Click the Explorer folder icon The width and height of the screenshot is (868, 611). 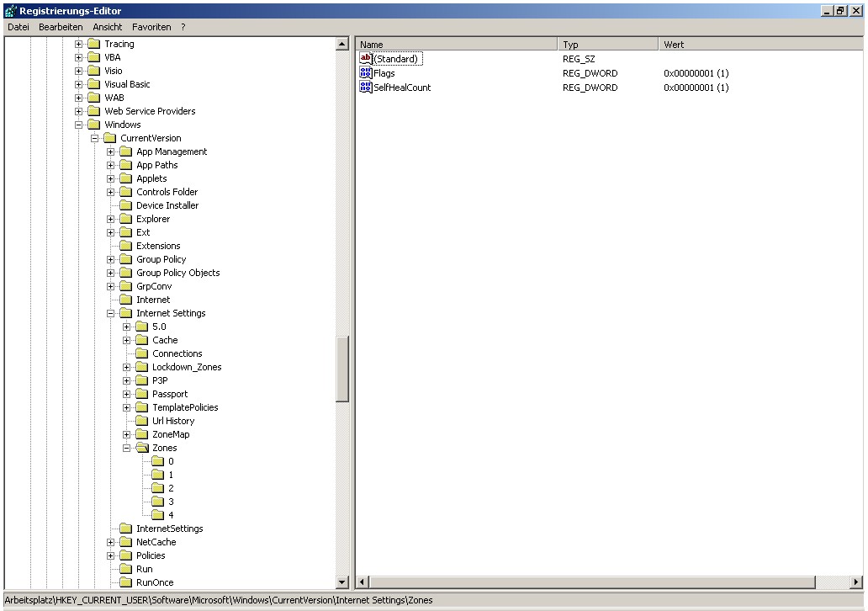(126, 219)
